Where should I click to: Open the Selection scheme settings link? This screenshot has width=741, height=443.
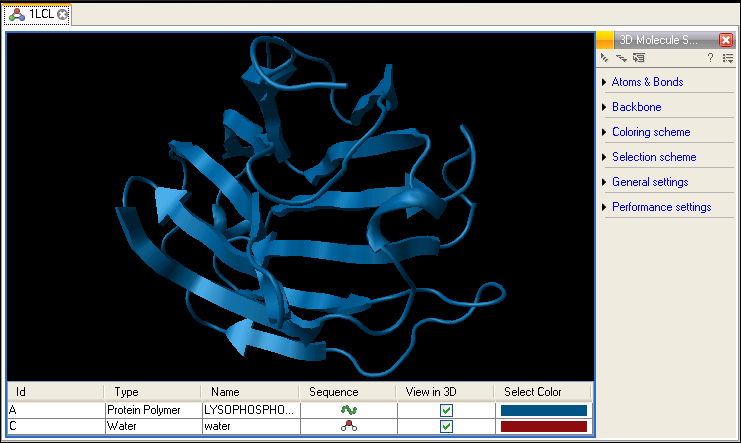click(654, 157)
